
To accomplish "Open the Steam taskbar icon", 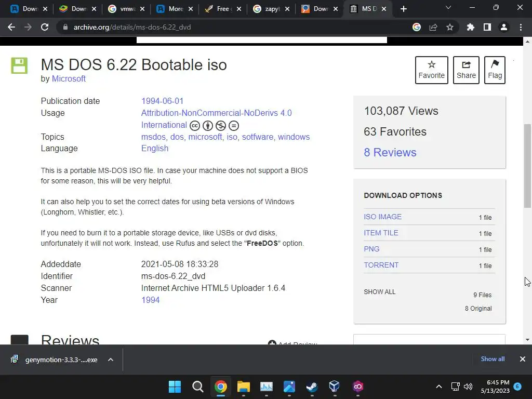I will click(312, 387).
